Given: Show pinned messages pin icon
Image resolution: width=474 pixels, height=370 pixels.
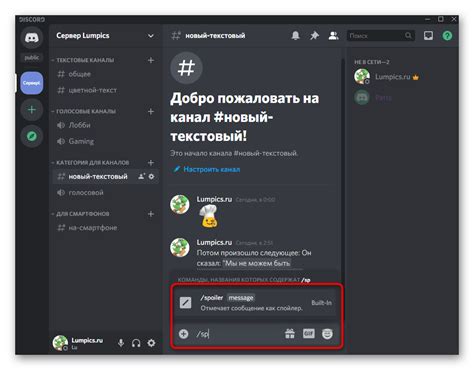Looking at the screenshot, I should 314,35.
